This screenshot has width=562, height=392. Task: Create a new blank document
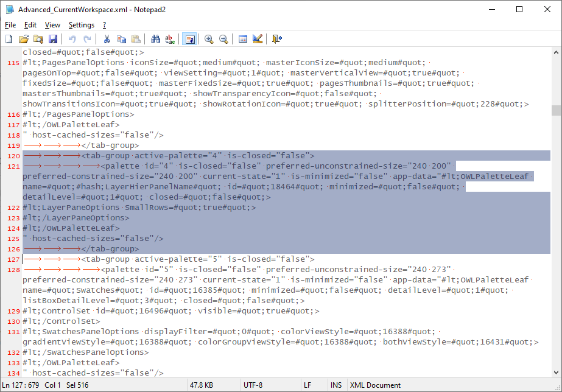[9, 38]
